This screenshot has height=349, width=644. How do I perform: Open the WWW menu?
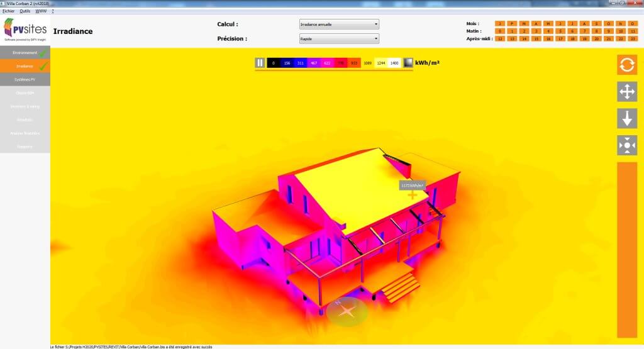click(x=41, y=11)
